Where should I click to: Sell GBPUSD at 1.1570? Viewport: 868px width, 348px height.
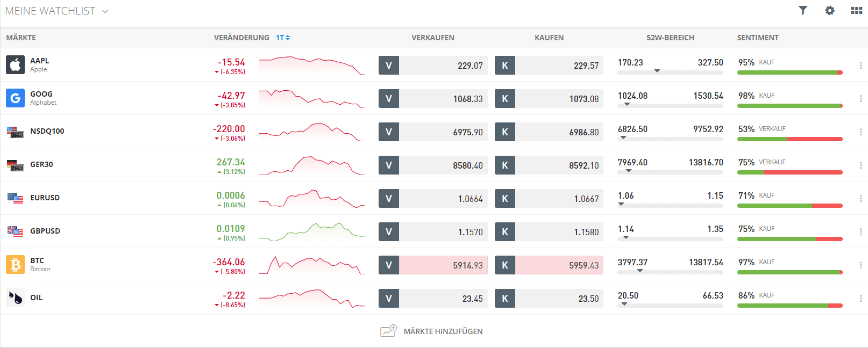433,232
